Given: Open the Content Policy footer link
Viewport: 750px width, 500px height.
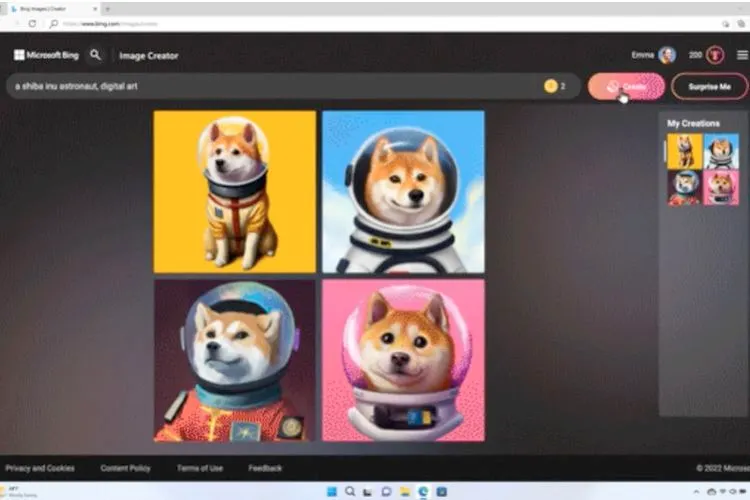Looking at the screenshot, I should (125, 468).
